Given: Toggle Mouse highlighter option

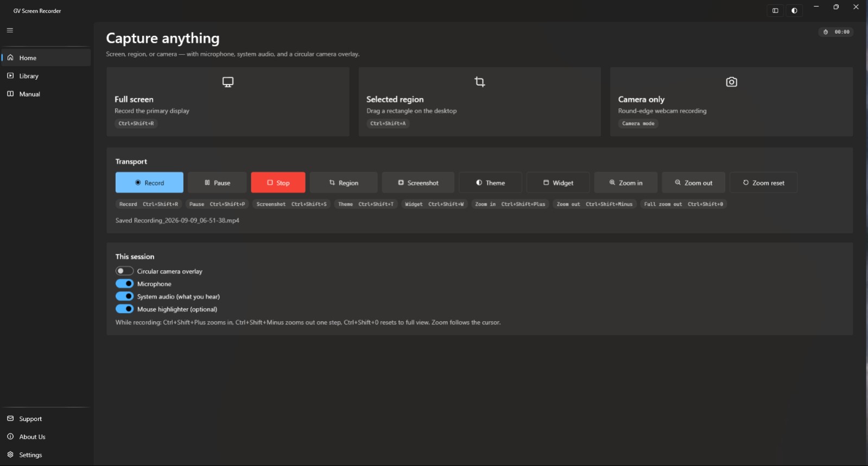Looking at the screenshot, I should [x=124, y=309].
